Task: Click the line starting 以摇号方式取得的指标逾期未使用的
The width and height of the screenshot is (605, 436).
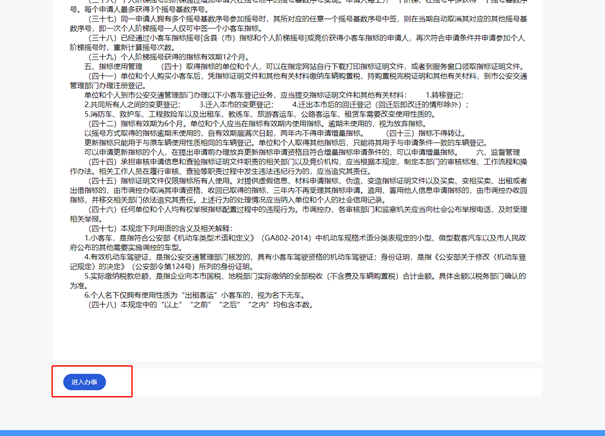Action: (x=224, y=133)
